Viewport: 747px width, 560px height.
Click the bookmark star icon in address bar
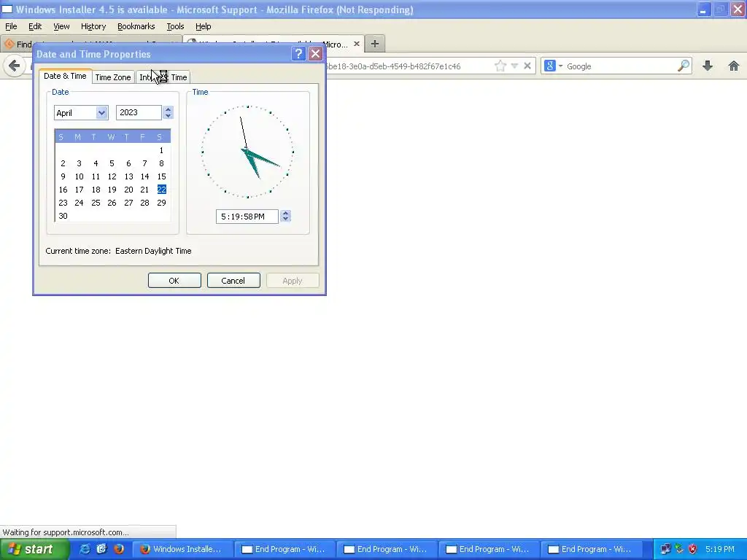(x=500, y=66)
